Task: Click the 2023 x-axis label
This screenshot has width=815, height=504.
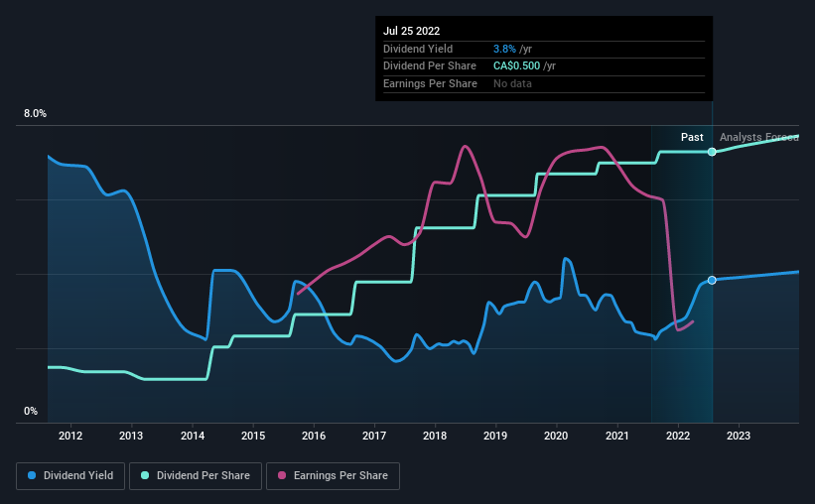Action: (739, 436)
